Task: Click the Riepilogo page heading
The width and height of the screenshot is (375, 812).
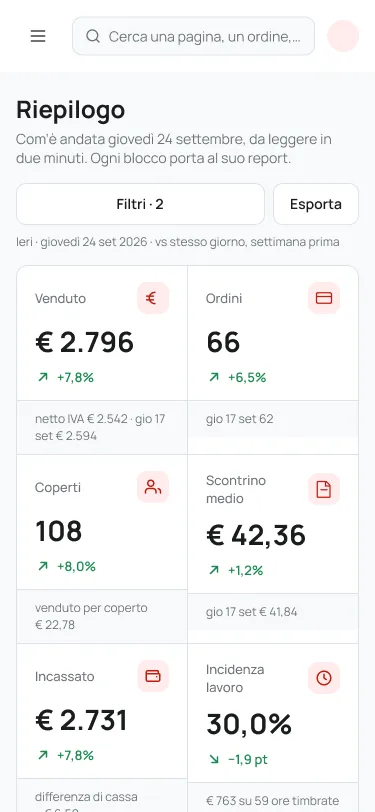Action: pos(70,110)
